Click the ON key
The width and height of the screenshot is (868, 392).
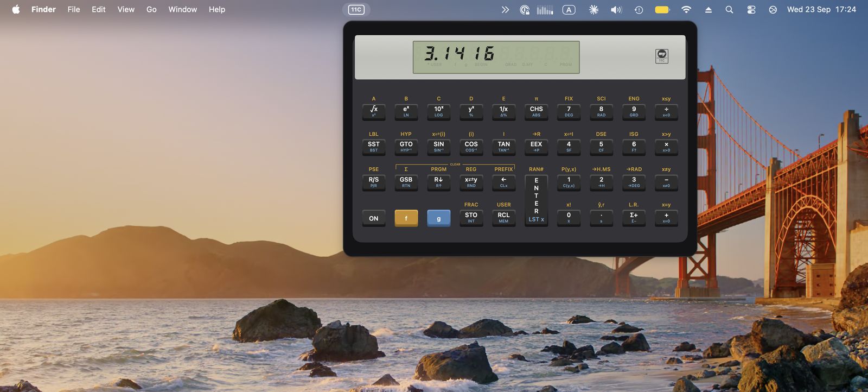[x=374, y=218]
